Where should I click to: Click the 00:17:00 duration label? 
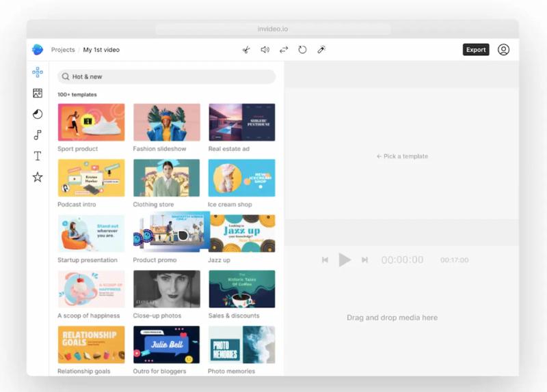(x=454, y=260)
